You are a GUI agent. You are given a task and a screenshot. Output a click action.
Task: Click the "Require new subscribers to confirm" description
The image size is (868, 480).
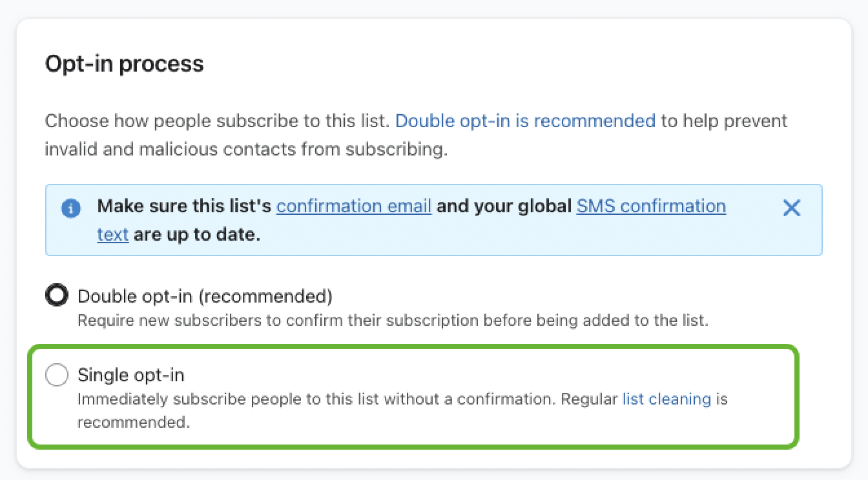(393, 320)
